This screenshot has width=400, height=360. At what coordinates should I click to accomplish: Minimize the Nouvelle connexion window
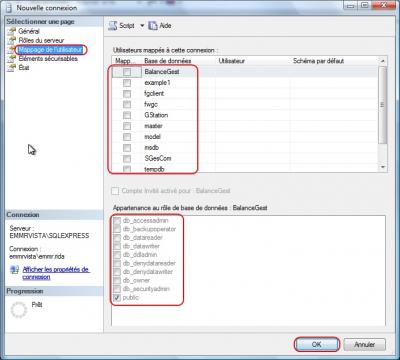350,6
